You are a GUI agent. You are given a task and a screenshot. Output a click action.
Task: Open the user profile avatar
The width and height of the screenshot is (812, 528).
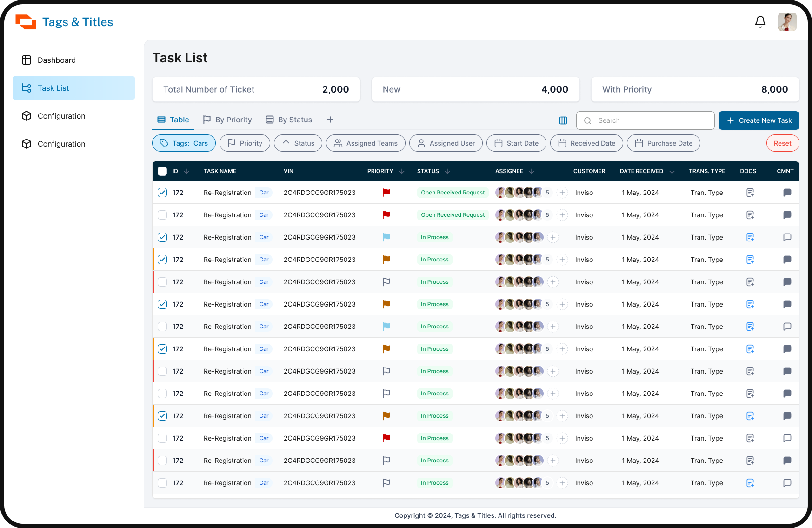coord(787,22)
